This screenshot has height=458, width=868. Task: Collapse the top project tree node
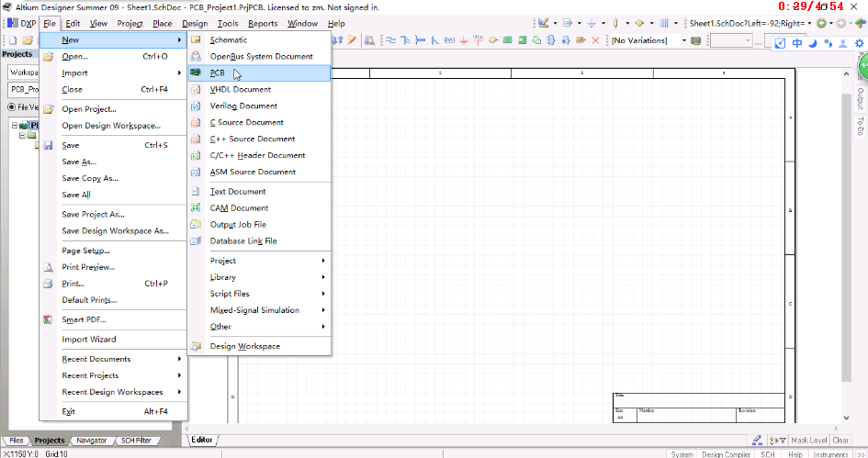click(x=15, y=126)
